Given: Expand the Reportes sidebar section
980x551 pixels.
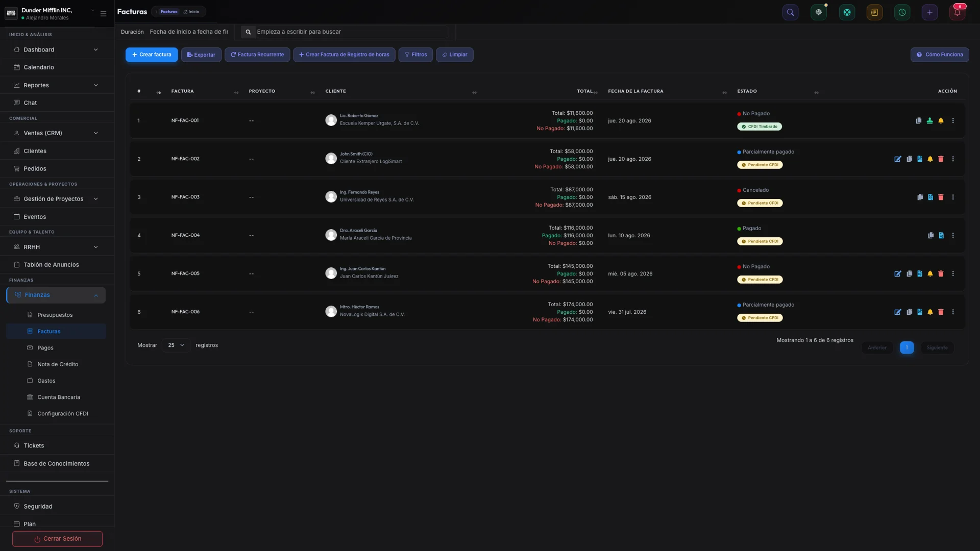Looking at the screenshot, I should coord(56,85).
